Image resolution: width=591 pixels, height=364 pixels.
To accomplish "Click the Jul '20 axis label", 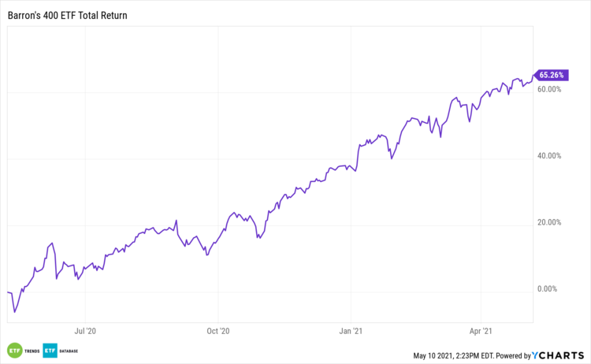I will 84,332.
